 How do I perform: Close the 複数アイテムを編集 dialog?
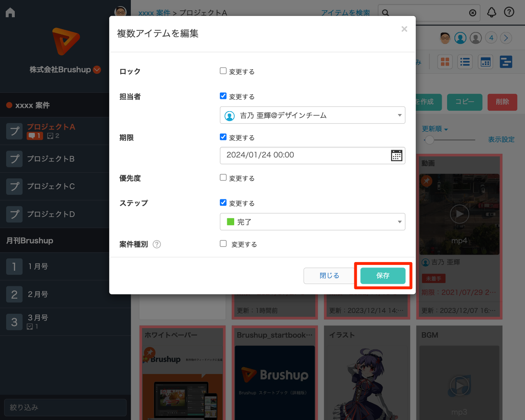tap(404, 29)
